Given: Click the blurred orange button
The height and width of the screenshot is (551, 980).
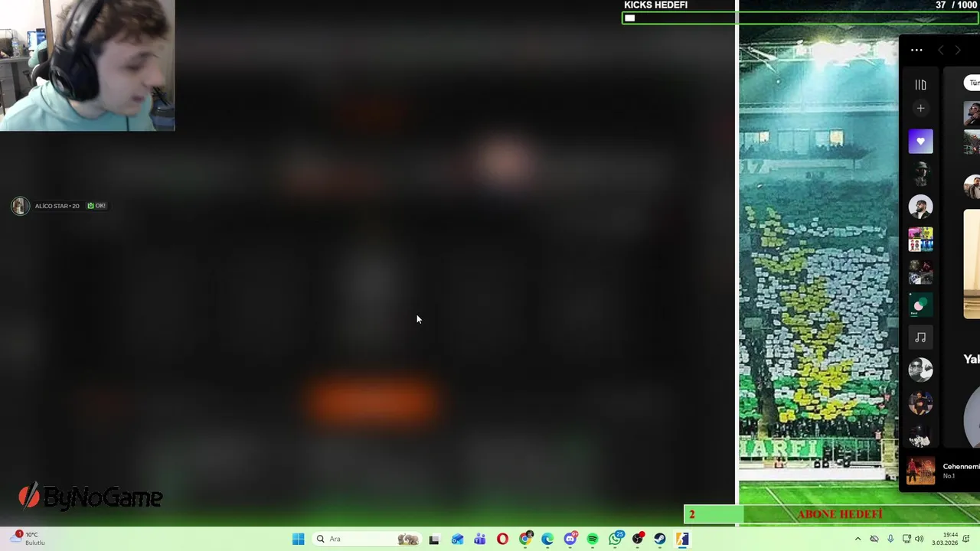Looking at the screenshot, I should point(372,401).
